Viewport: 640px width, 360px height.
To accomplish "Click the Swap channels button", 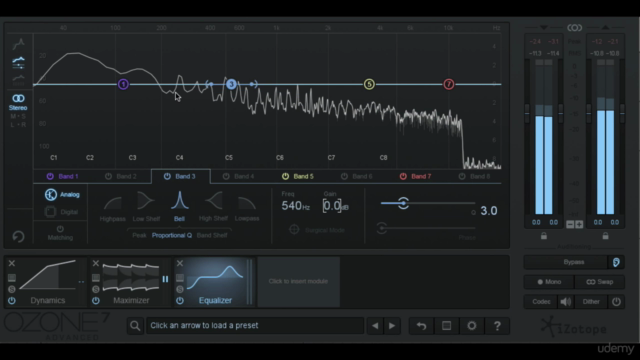I will click(x=600, y=282).
